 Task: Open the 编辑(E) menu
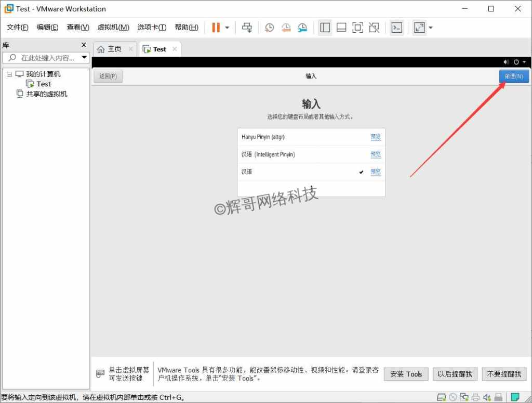[47, 27]
